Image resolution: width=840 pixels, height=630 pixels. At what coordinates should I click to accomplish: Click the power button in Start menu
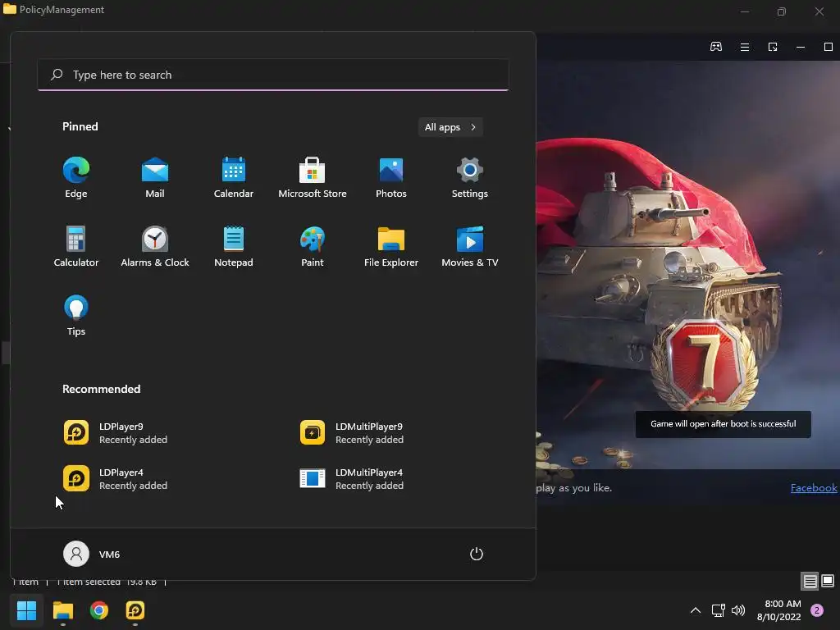pos(477,554)
